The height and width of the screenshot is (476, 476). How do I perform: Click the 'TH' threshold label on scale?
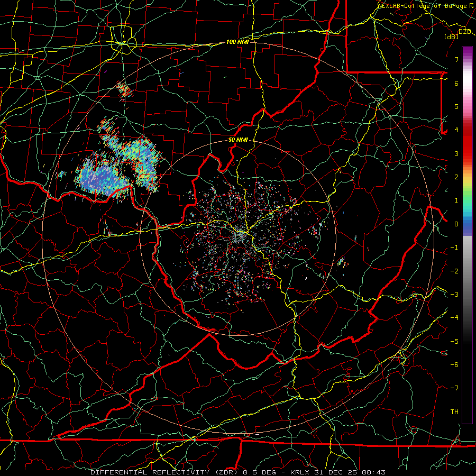click(x=454, y=412)
